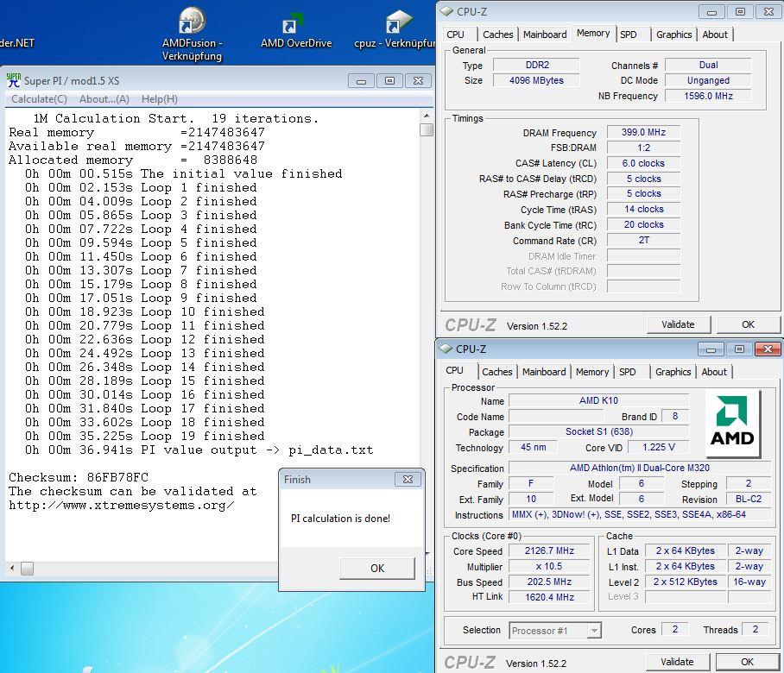Minimize the Super PI window
Viewport: 784px width, 673px height.
point(361,80)
